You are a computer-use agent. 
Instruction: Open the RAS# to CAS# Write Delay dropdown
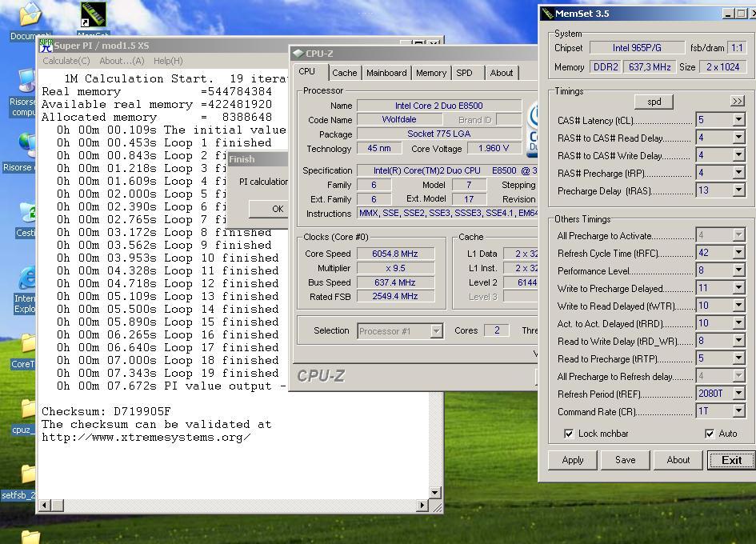(x=738, y=155)
